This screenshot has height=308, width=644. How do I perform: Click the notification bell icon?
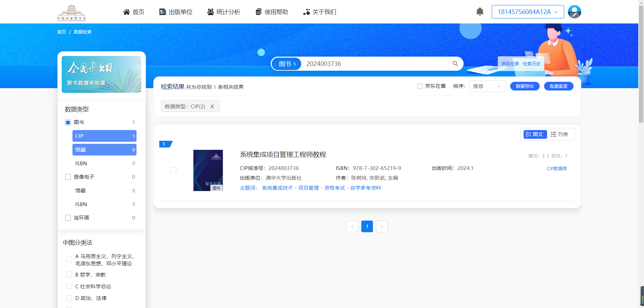pyautogui.click(x=480, y=12)
